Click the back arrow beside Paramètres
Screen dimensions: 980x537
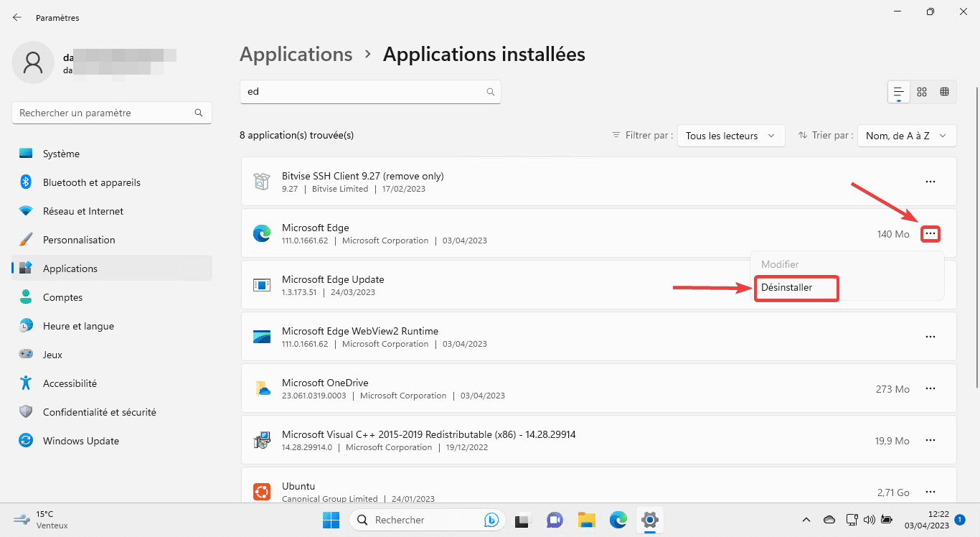(17, 17)
